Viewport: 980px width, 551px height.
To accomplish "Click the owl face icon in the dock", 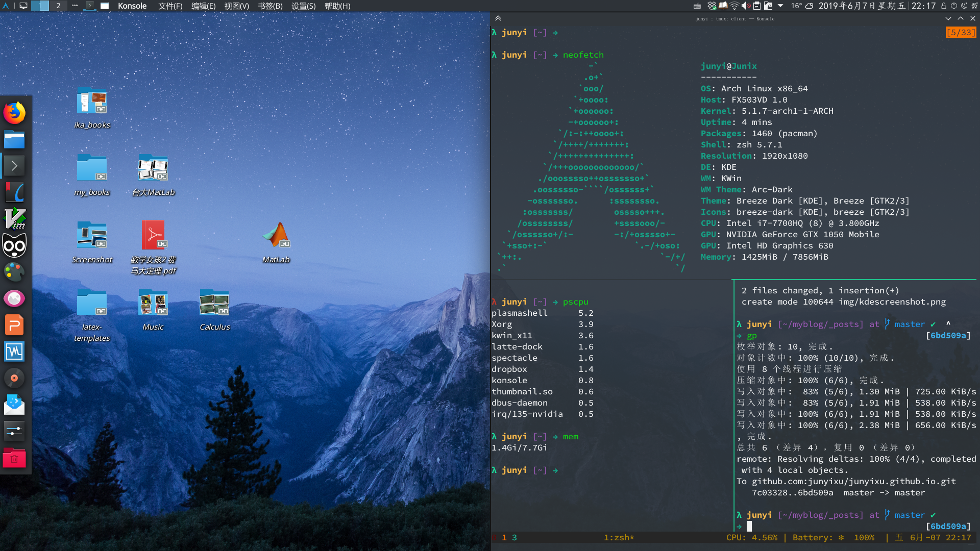I will tap(14, 245).
